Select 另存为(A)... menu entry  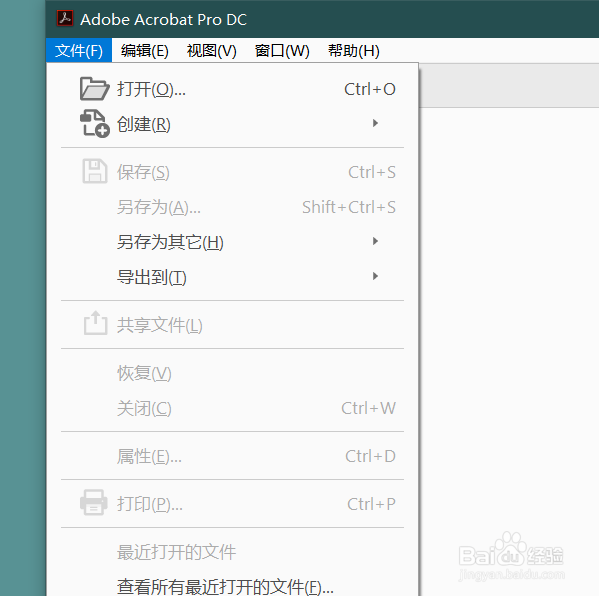click(x=232, y=207)
